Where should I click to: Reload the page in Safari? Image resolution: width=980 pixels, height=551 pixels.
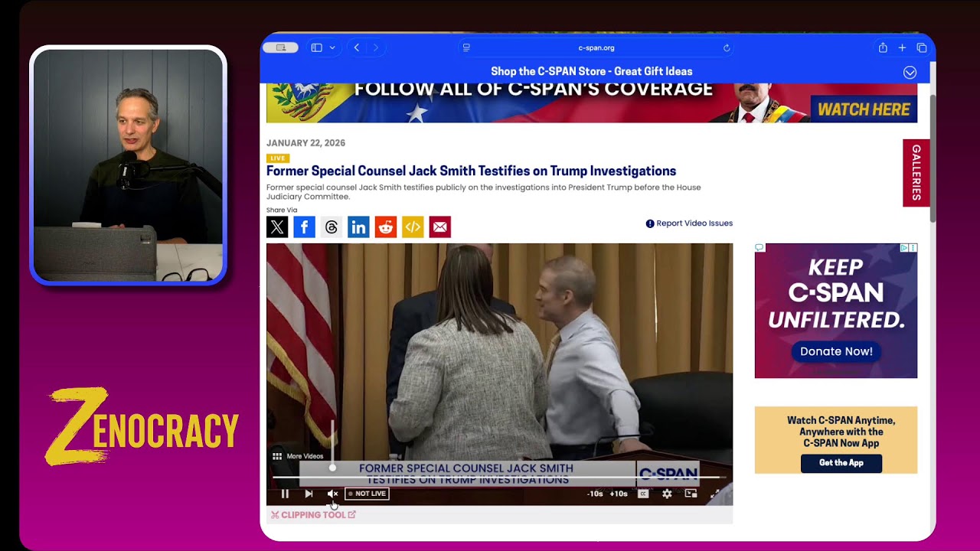click(x=727, y=47)
